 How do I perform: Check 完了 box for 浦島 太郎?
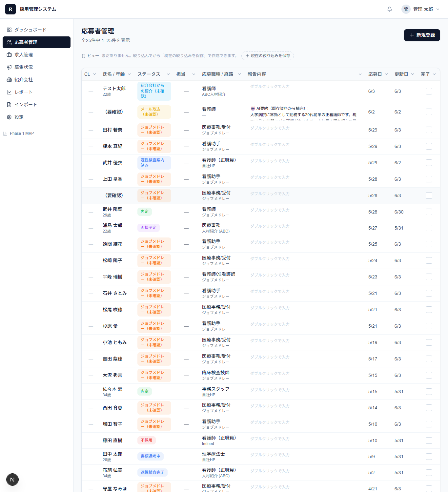point(429,228)
